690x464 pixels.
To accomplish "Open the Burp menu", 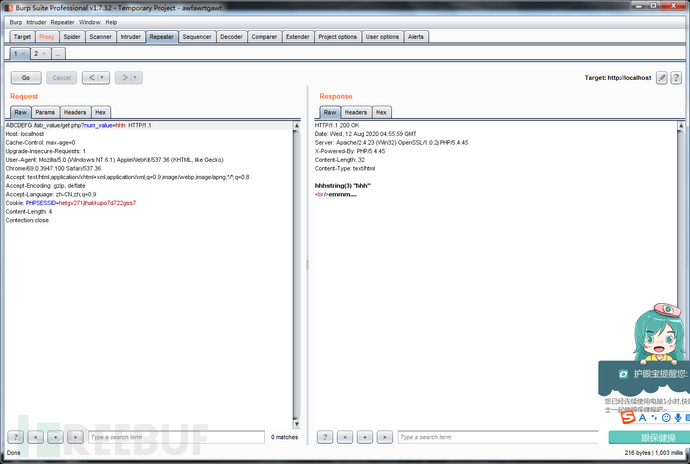I will point(16,22).
